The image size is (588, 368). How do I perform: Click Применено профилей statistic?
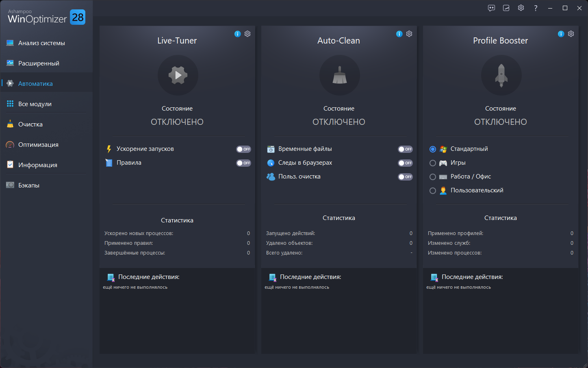click(501, 233)
